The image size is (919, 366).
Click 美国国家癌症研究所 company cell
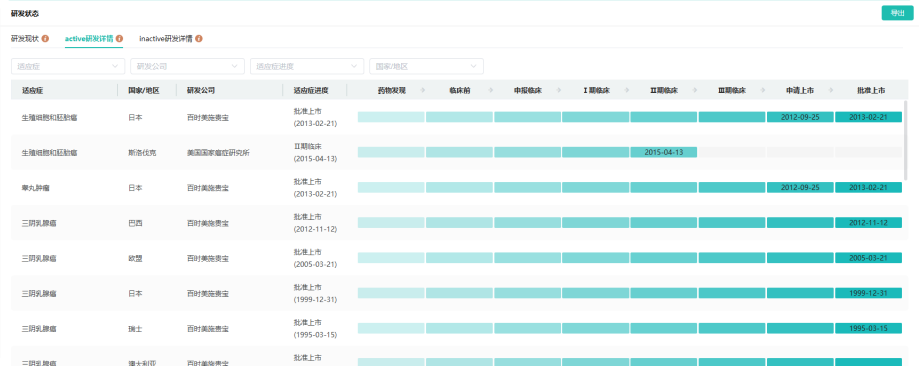(218, 152)
